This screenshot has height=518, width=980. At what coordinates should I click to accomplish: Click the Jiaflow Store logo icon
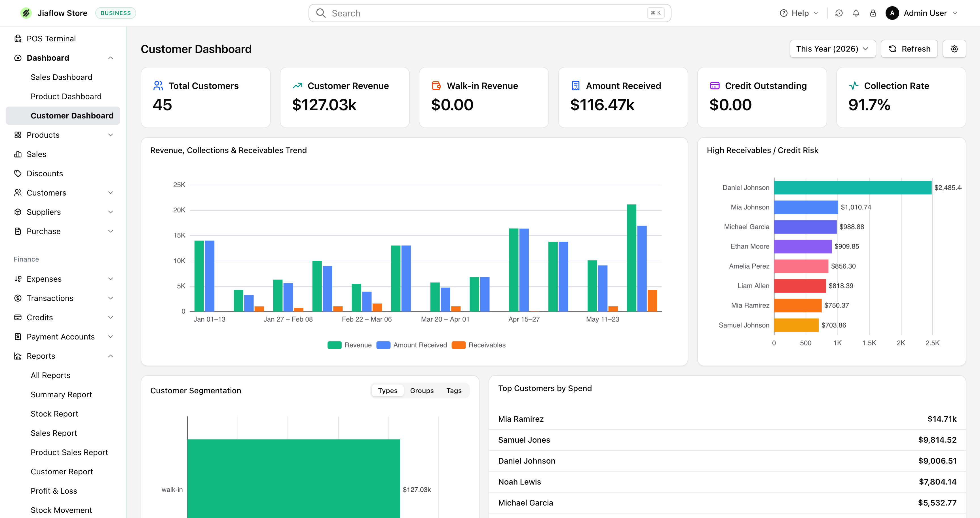click(26, 13)
